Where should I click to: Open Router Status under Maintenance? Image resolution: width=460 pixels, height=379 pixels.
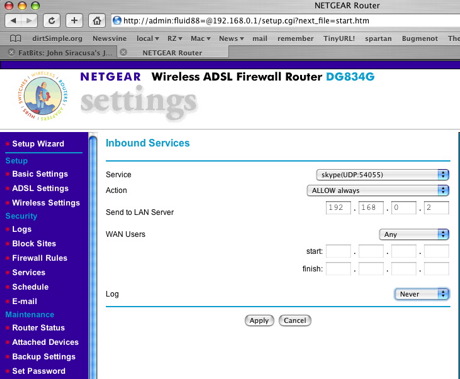tap(38, 328)
